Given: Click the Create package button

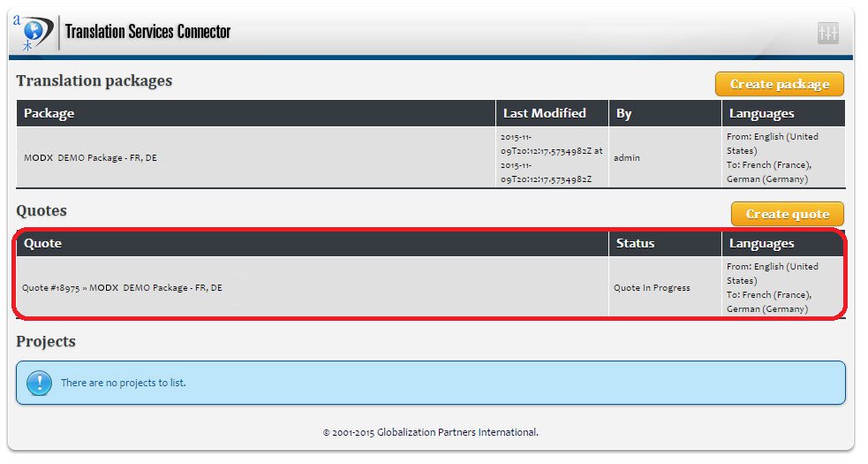Looking at the screenshot, I should pos(780,84).
